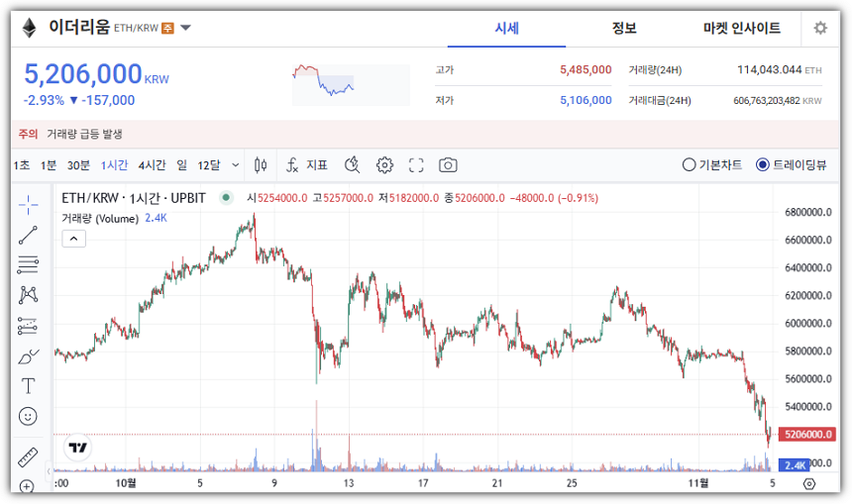Image resolution: width=852 pixels, height=504 pixels.
Task: Open the timeframe more options chevron
Action: click(235, 165)
